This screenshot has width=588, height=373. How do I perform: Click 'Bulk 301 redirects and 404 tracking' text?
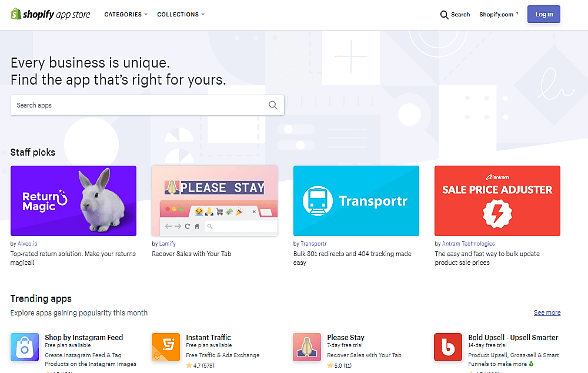tap(352, 258)
